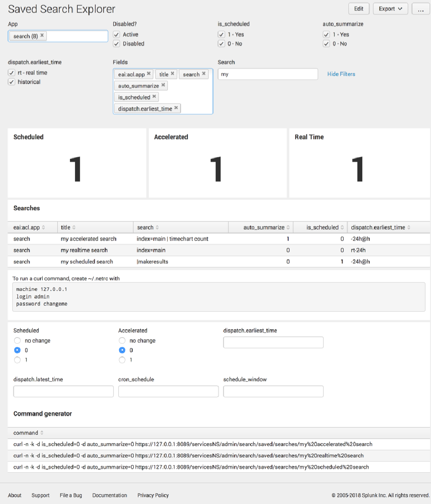
Task: Choose "no change" for Accelerated
Action: click(122, 340)
